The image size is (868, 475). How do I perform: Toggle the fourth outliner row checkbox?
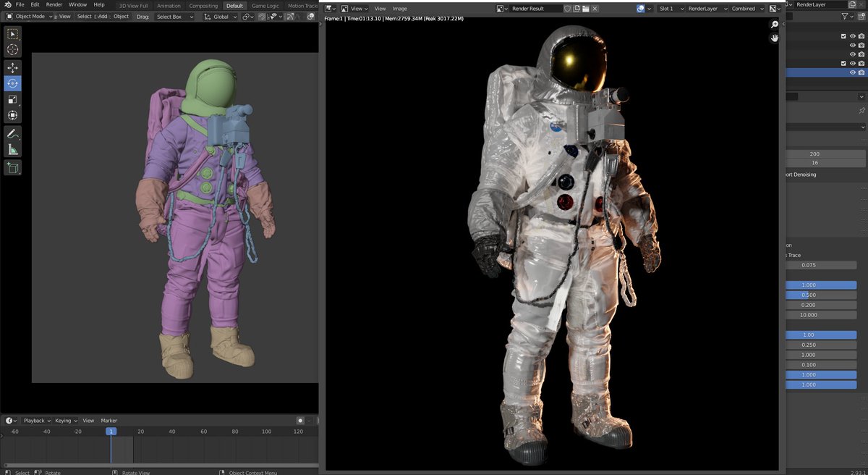(x=843, y=63)
